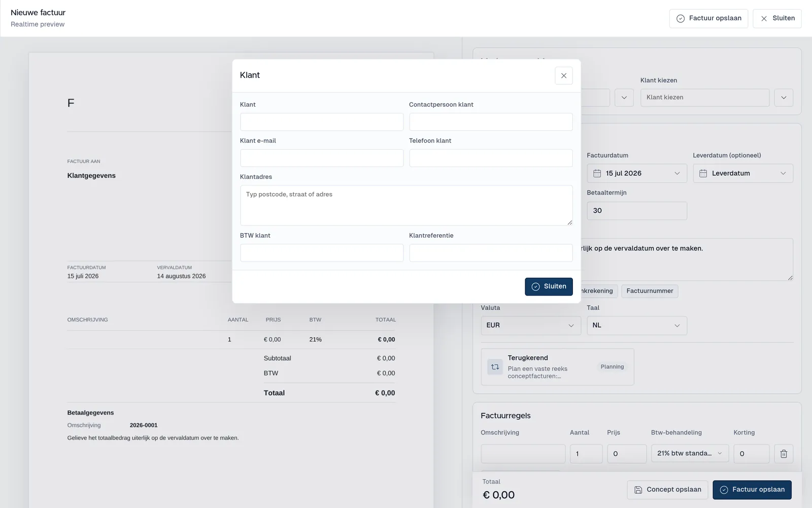Viewport: 812px width, 508px height.
Task: Click the Concept opslaan save icon
Action: pos(638,490)
